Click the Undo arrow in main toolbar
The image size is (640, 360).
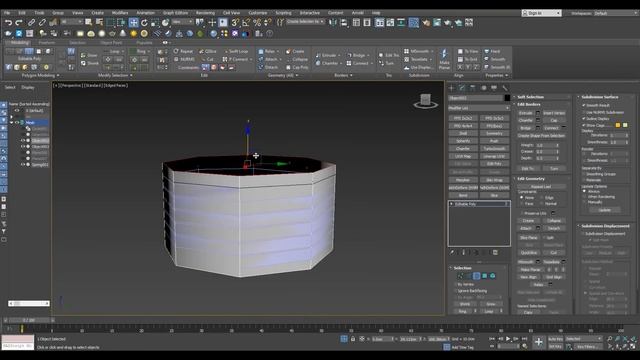tap(8, 22)
